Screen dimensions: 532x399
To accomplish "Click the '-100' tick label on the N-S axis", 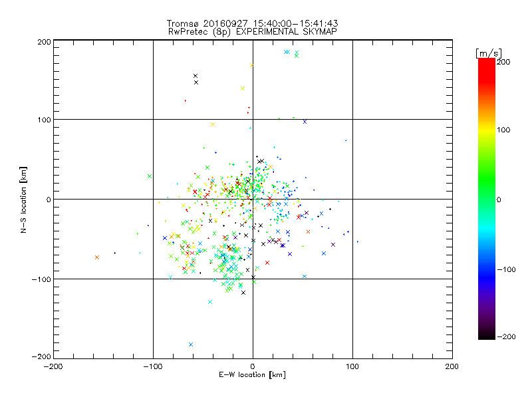I will click(x=41, y=279).
